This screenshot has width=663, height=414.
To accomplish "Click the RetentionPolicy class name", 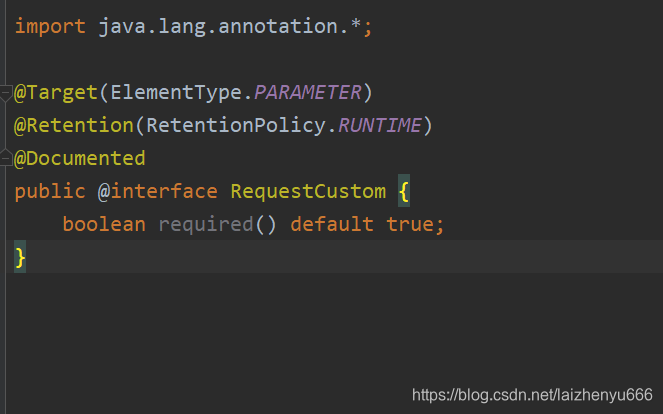I will [236, 126].
